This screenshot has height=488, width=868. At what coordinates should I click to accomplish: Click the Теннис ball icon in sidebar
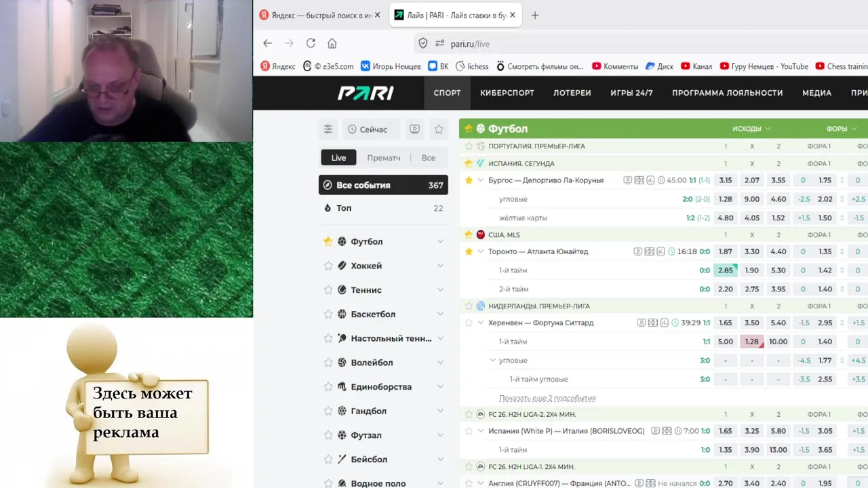342,289
